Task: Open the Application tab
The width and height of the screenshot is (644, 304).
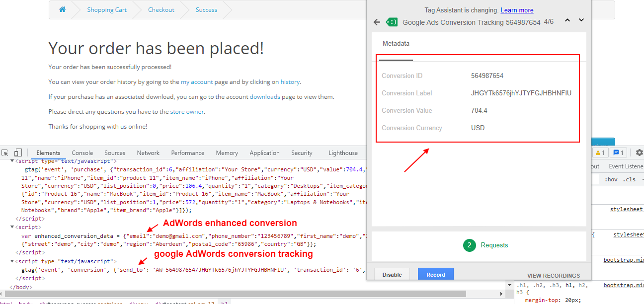Action: pos(264,153)
